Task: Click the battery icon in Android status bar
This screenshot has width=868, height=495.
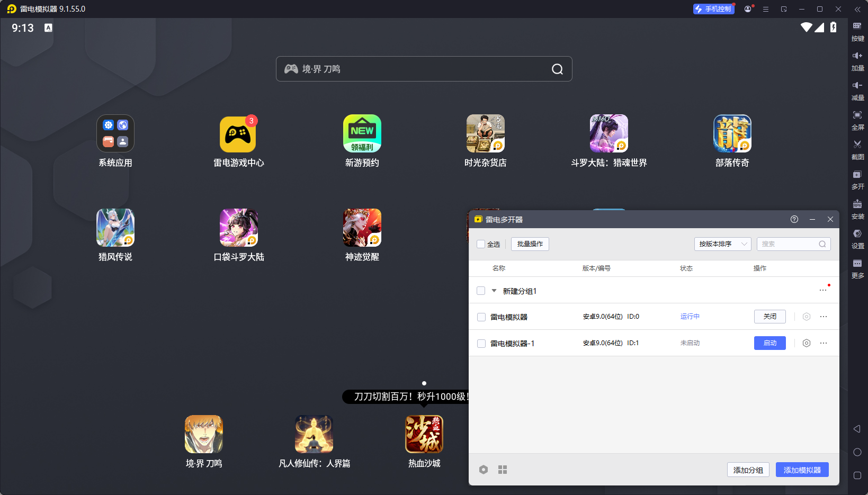Action: [834, 27]
